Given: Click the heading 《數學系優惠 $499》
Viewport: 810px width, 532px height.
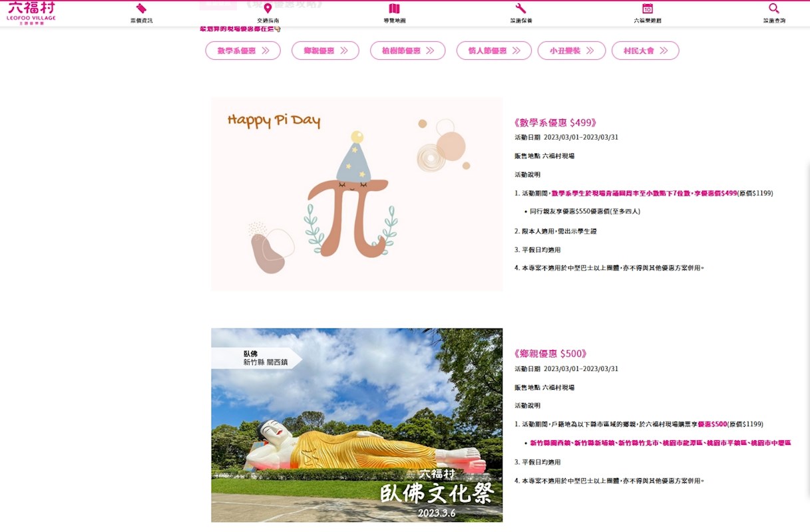Looking at the screenshot, I should click(x=555, y=123).
